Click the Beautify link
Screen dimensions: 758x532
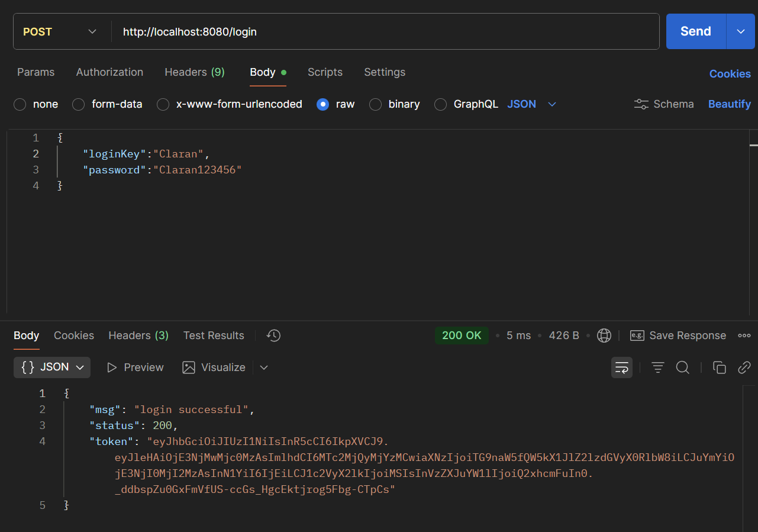729,104
